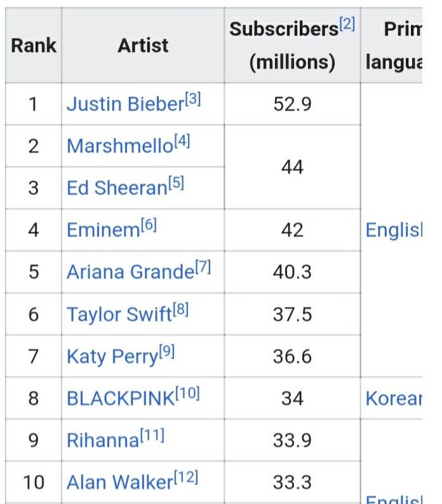Follow the Rihanna link
The image size is (442, 504).
point(102,440)
